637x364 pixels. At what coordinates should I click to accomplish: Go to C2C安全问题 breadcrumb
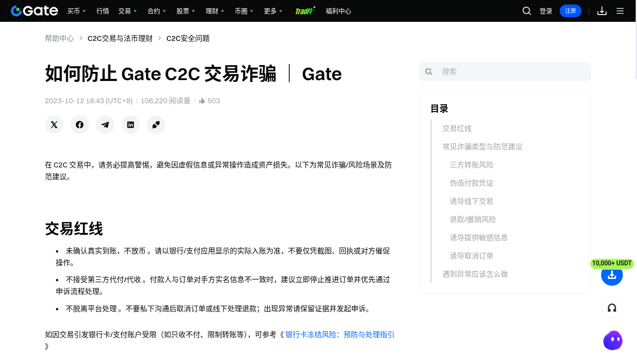click(188, 38)
